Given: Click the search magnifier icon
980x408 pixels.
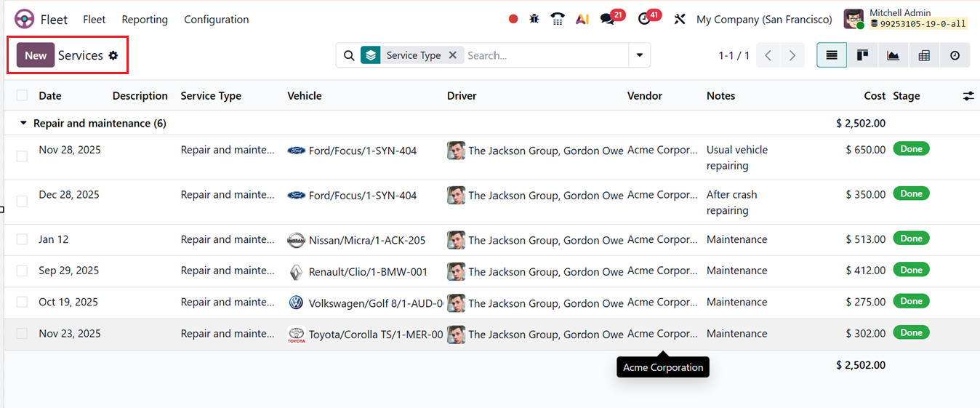Looking at the screenshot, I should 349,55.
